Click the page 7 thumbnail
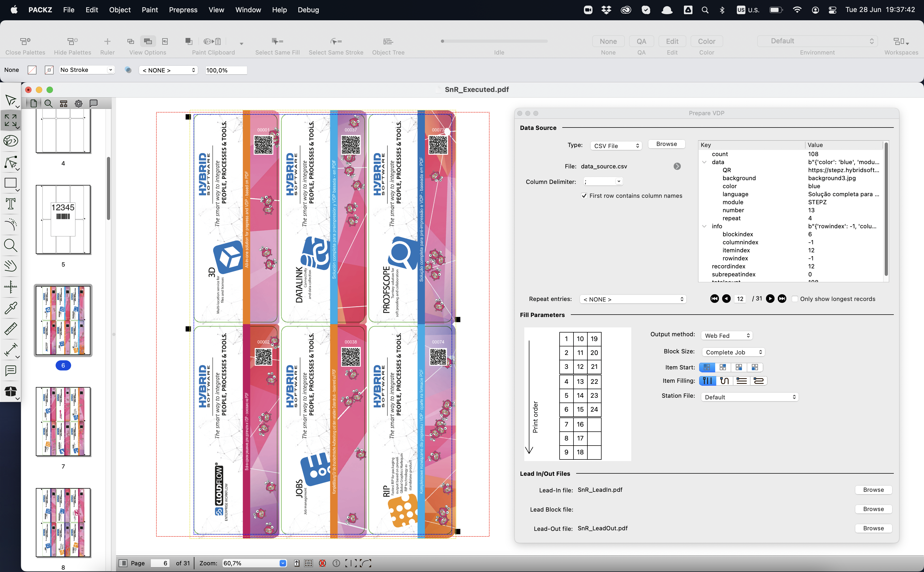The width and height of the screenshot is (924, 572). (x=63, y=422)
